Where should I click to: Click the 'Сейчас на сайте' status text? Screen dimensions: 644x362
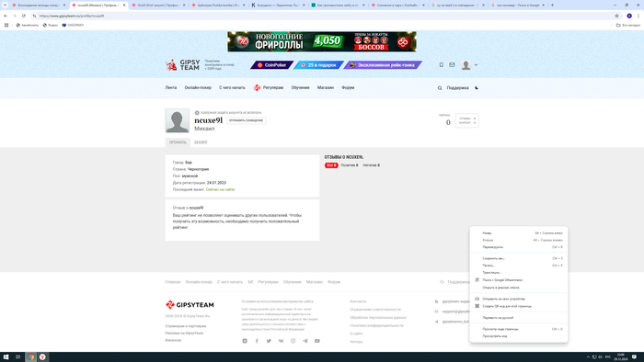220,189
